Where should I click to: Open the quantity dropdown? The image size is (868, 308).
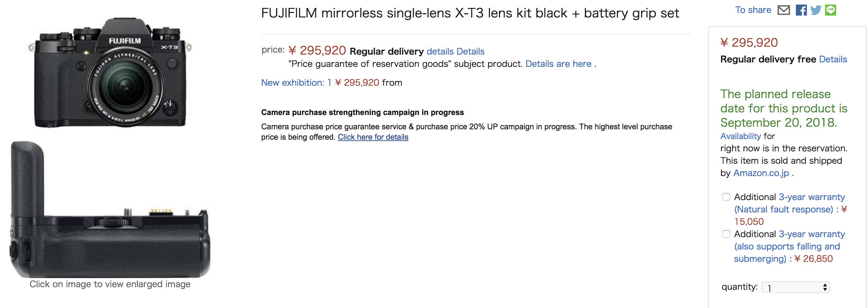(x=795, y=288)
